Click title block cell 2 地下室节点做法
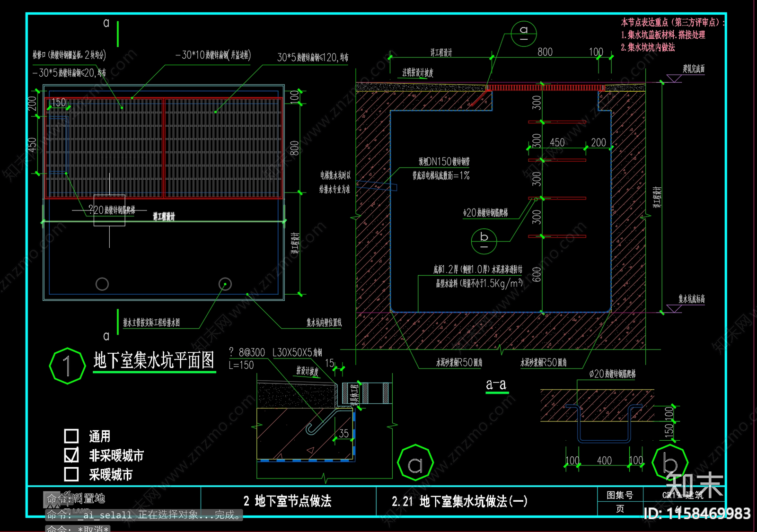Screen dimensions: 757x532 coord(288,501)
